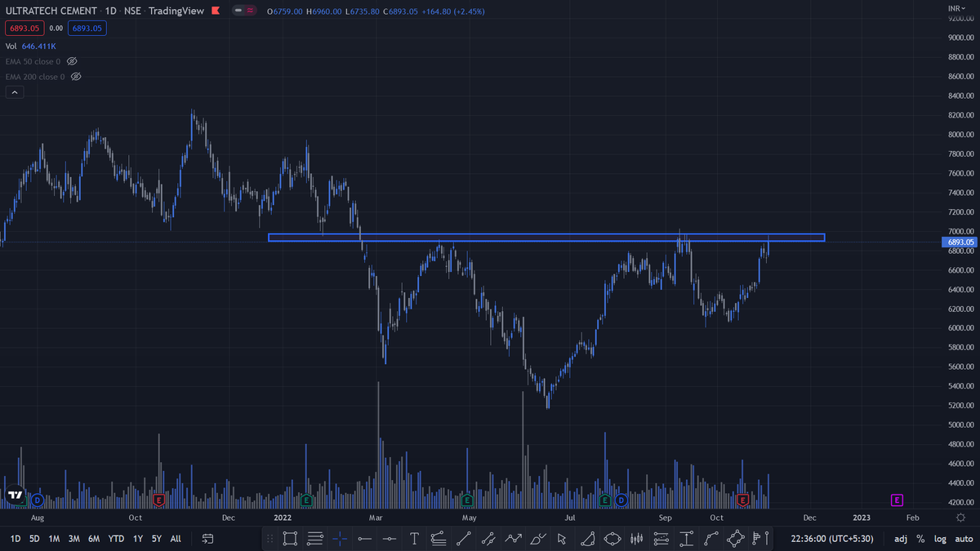Collapse the indicator legend
Viewport: 980px width, 551px height.
coord(15,92)
